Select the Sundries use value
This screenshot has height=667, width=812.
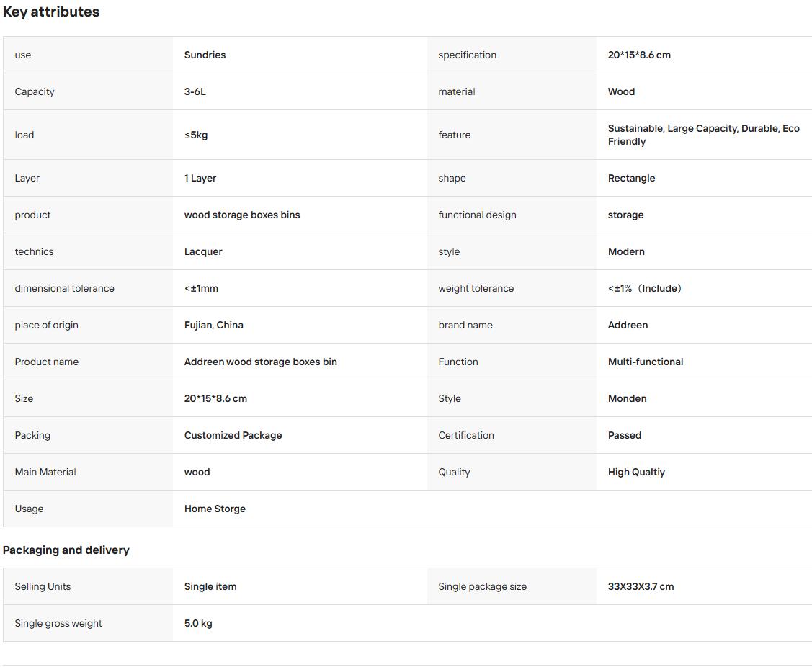coord(205,55)
